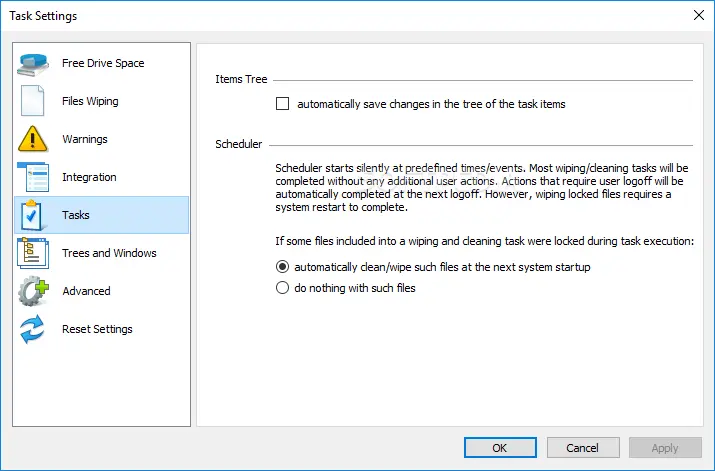
Task: Click 'If some files included' sentence
Action: click(x=484, y=241)
